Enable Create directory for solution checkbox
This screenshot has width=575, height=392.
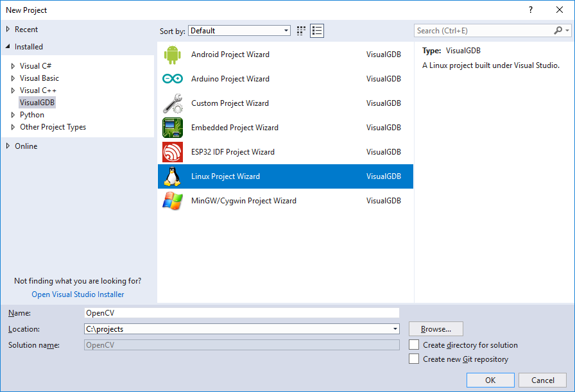click(414, 345)
